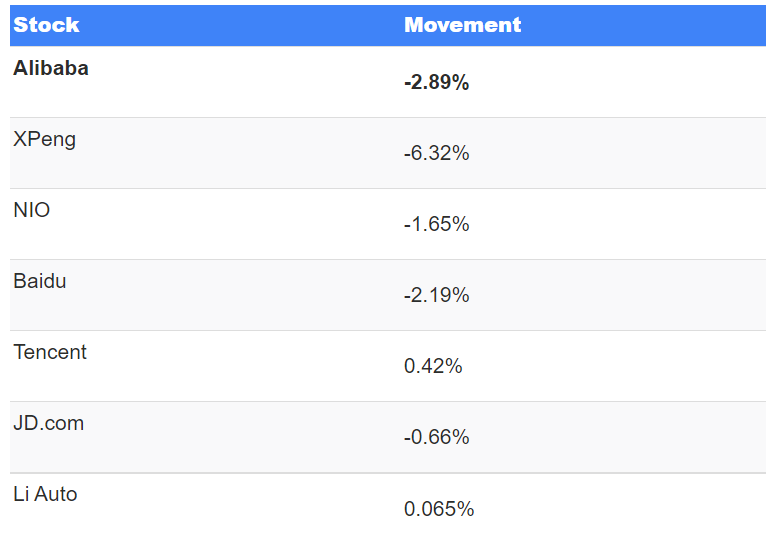Click the -1.65% movement cell
This screenshot has width=766, height=542.
point(436,225)
